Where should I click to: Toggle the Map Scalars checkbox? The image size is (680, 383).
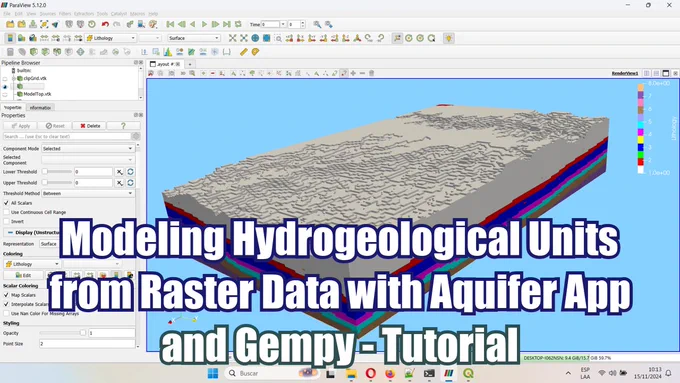(6, 295)
